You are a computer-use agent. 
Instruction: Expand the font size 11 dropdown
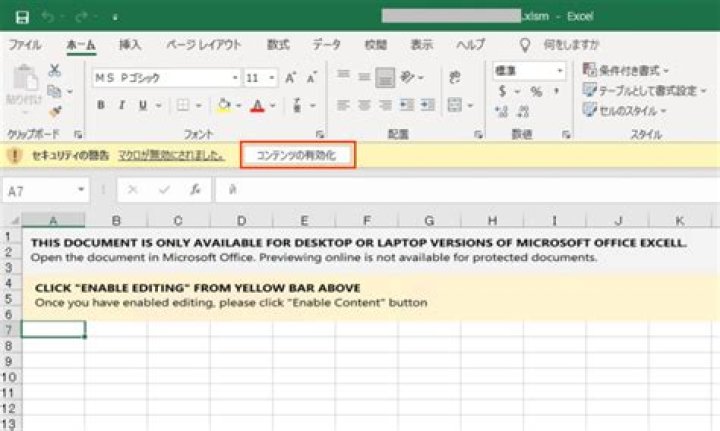click(272, 78)
